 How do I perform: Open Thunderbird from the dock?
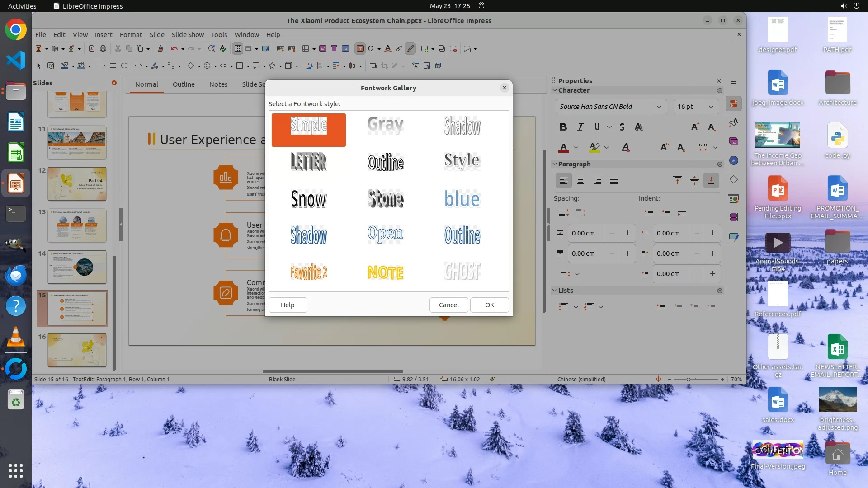16,275
